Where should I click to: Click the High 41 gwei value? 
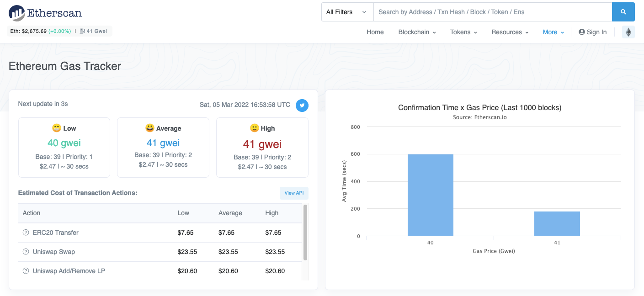coord(262,144)
